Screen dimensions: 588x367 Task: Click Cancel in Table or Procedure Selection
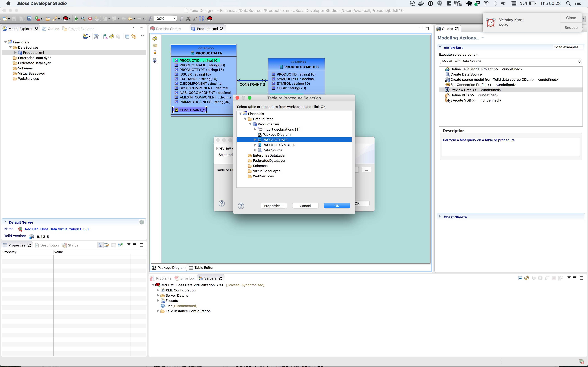pos(305,206)
